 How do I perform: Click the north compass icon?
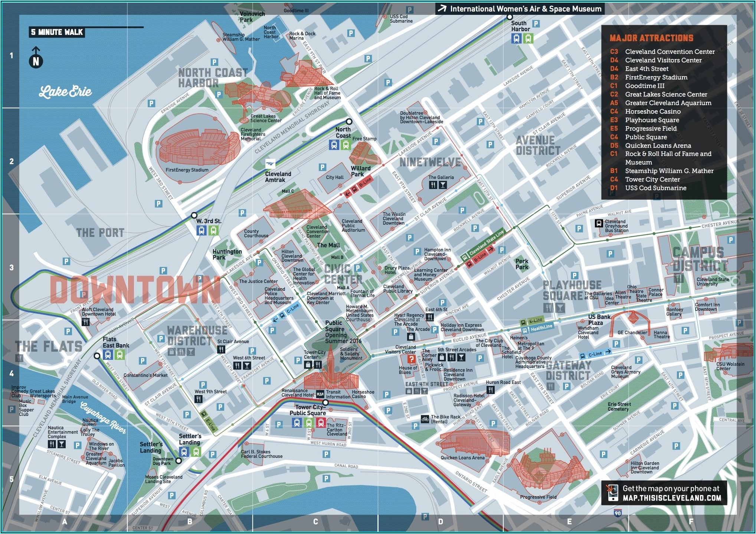coord(36,61)
